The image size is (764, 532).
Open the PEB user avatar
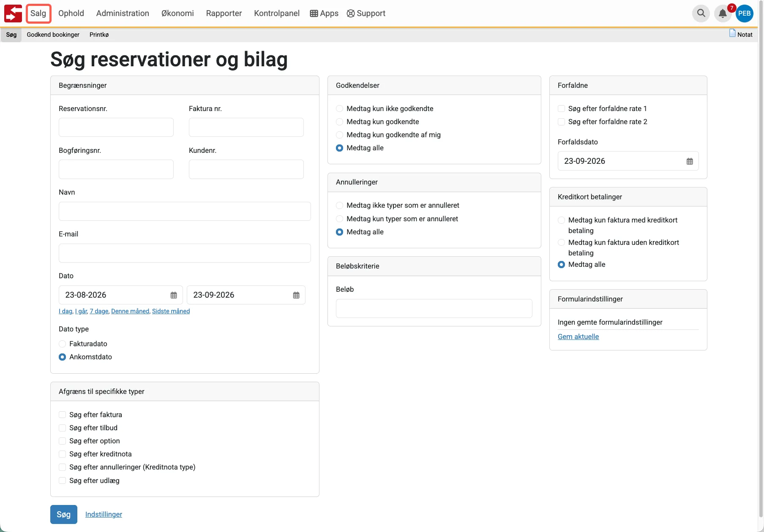tap(745, 14)
